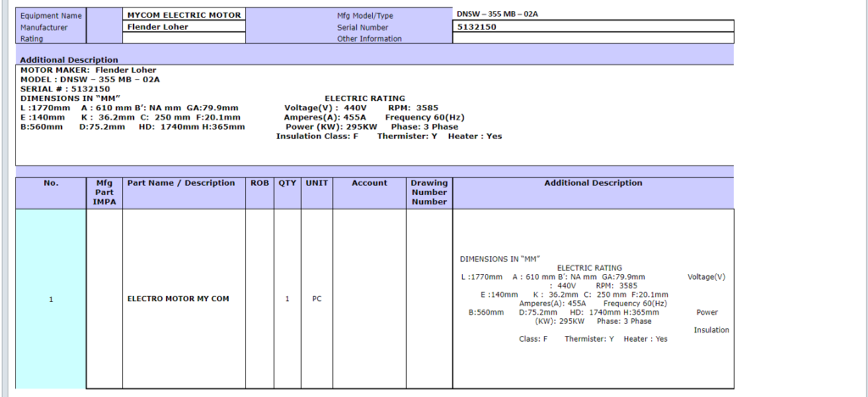
Task: Click the QTY column header
Action: tap(287, 183)
